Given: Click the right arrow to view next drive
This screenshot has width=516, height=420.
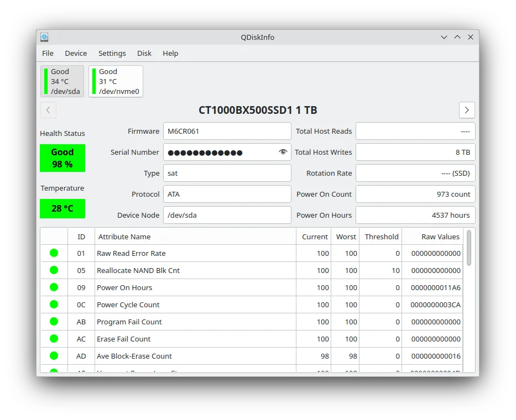Looking at the screenshot, I should pos(466,110).
